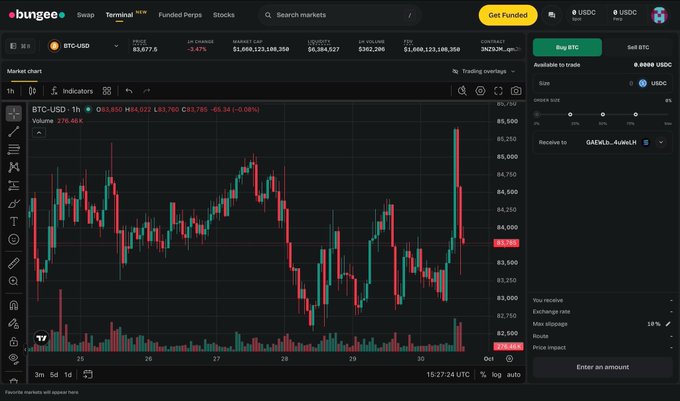Toggle fullscreen chart mode
Screen dimensions: 680x401
(x=498, y=91)
